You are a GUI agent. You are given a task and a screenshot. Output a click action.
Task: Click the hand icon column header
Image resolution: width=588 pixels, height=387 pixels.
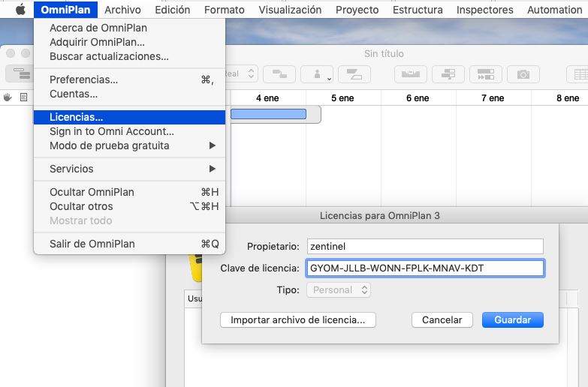pos(8,97)
